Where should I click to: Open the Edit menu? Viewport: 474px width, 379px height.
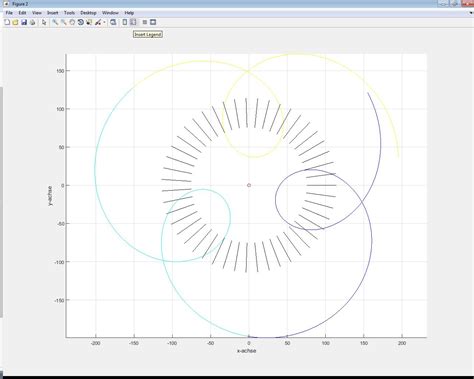tap(22, 13)
